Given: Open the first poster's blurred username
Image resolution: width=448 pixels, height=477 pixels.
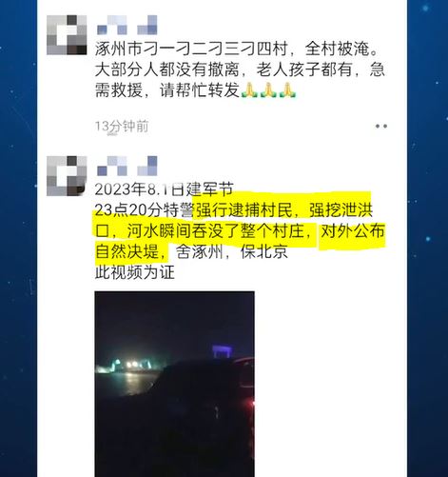Looking at the screenshot, I should tap(127, 25).
